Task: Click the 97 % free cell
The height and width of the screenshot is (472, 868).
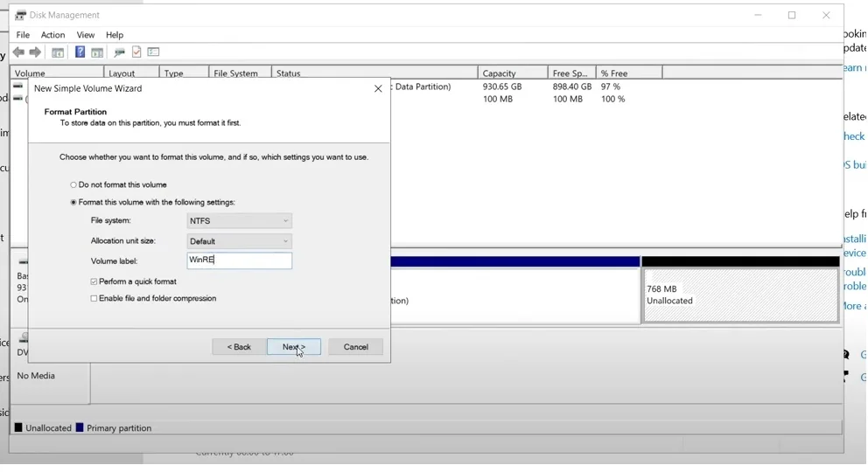Action: tap(611, 87)
